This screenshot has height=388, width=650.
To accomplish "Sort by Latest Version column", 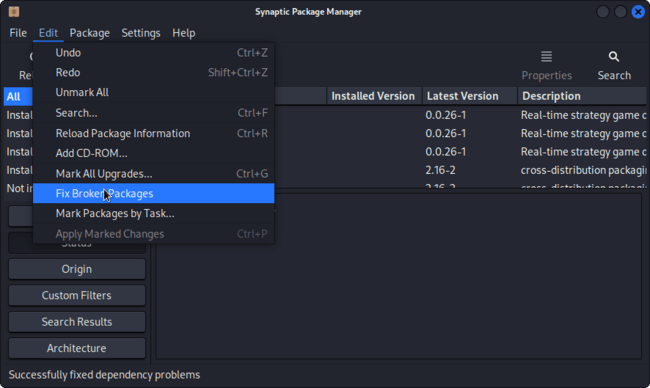I will (469, 96).
